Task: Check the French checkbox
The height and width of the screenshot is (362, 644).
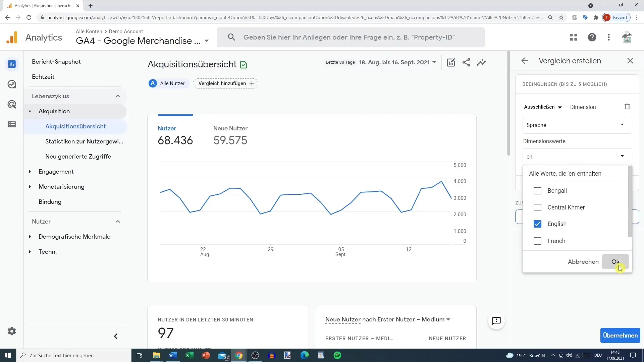Action: (x=537, y=241)
